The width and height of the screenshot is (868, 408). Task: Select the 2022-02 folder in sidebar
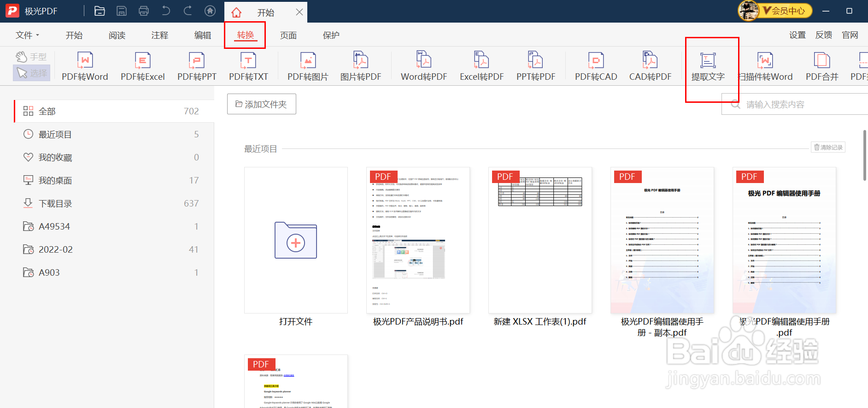click(114, 249)
